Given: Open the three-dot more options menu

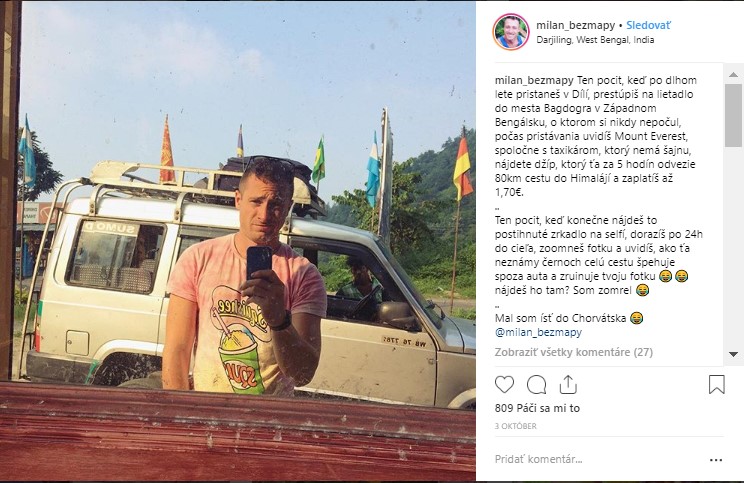Looking at the screenshot, I should click(716, 459).
